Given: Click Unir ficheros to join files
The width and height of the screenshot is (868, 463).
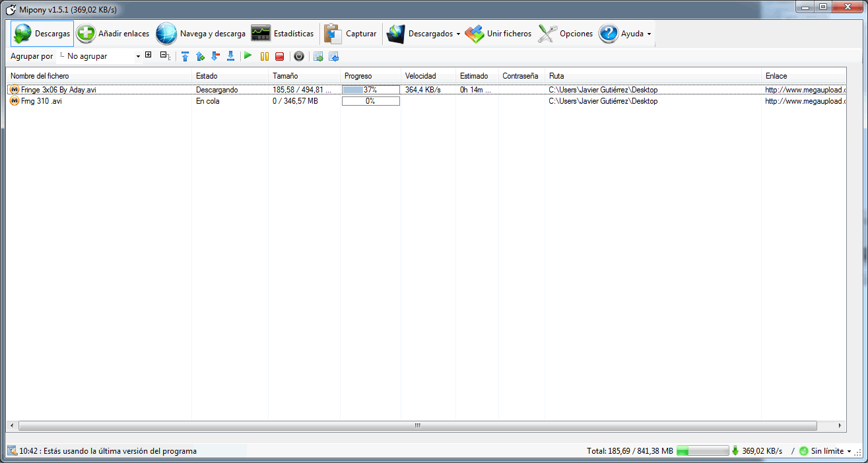Looking at the screenshot, I should click(498, 34).
